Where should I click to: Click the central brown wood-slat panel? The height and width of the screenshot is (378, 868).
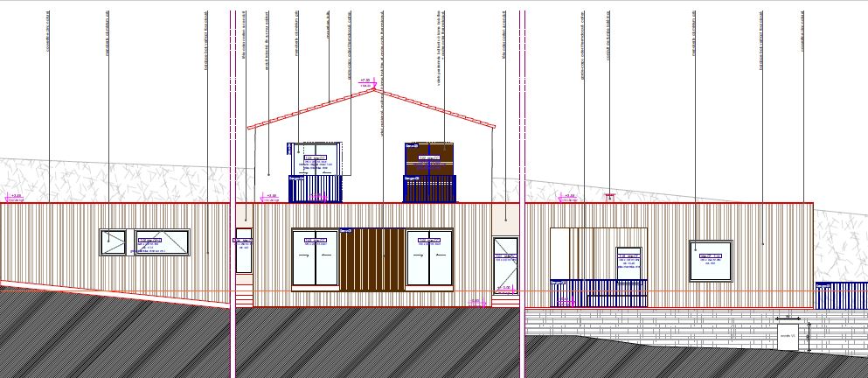[372, 258]
